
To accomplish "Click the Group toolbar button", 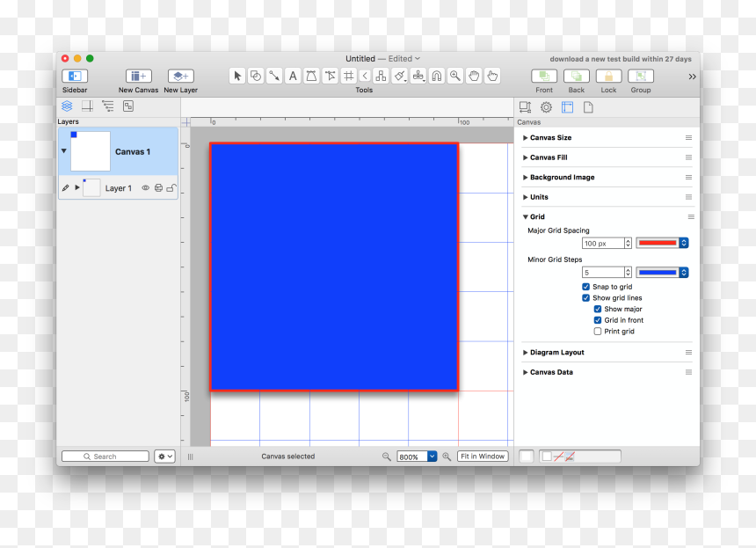I will (641, 77).
